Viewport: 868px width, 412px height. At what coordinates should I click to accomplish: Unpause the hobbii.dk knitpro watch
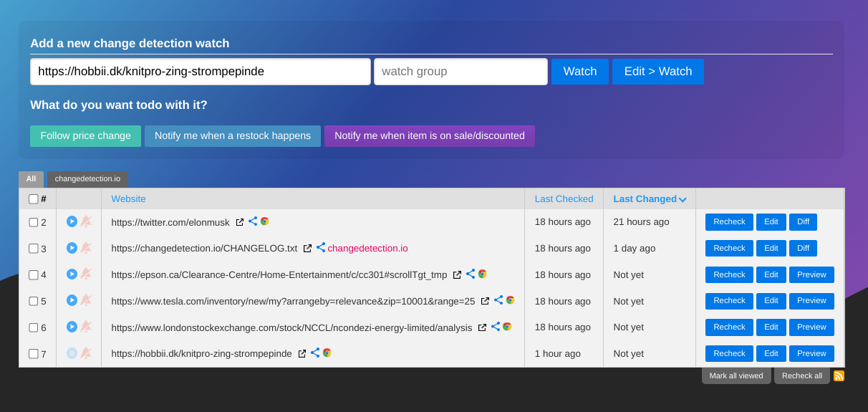tap(72, 353)
